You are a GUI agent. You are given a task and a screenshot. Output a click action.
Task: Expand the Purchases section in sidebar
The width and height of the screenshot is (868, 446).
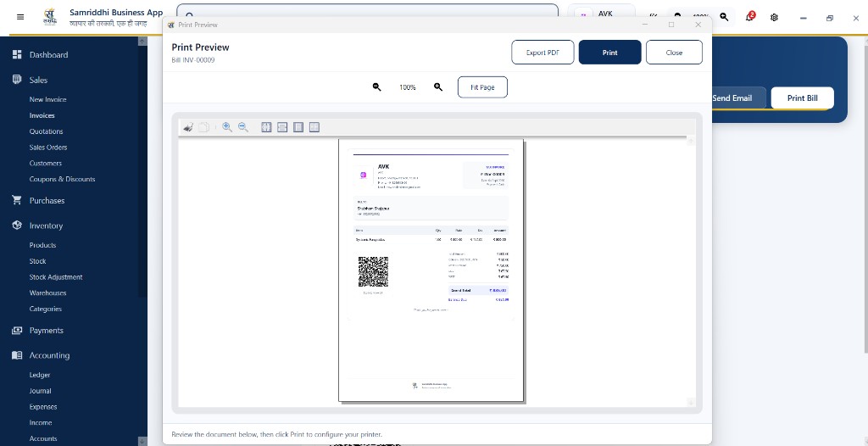(x=47, y=201)
